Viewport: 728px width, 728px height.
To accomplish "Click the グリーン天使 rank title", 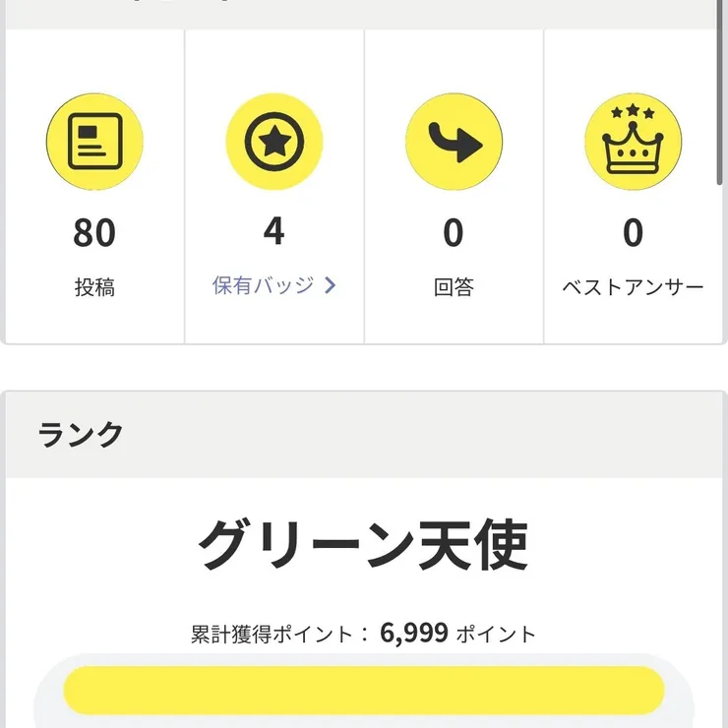I will [x=363, y=544].
